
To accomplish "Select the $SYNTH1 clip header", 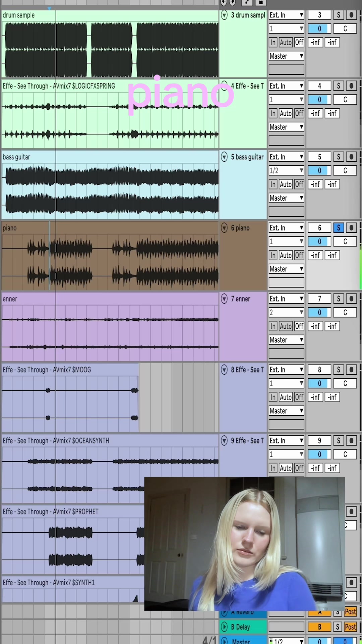I will (73, 582).
